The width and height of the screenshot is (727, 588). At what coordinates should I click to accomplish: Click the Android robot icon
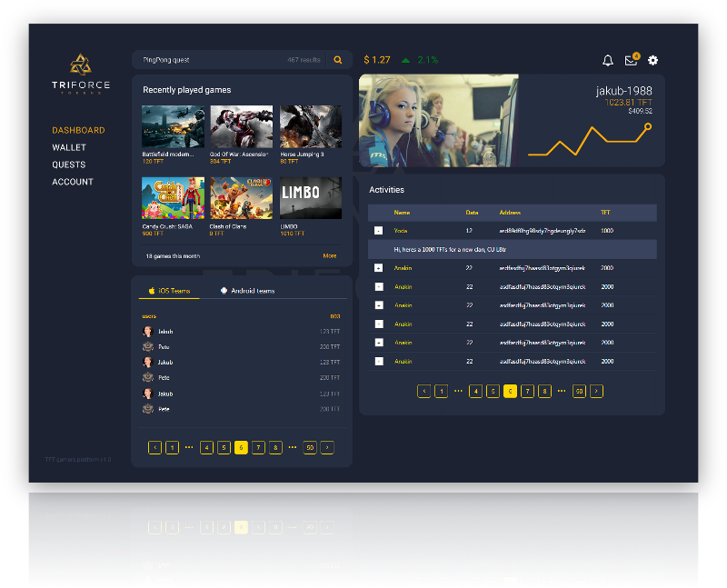224,291
